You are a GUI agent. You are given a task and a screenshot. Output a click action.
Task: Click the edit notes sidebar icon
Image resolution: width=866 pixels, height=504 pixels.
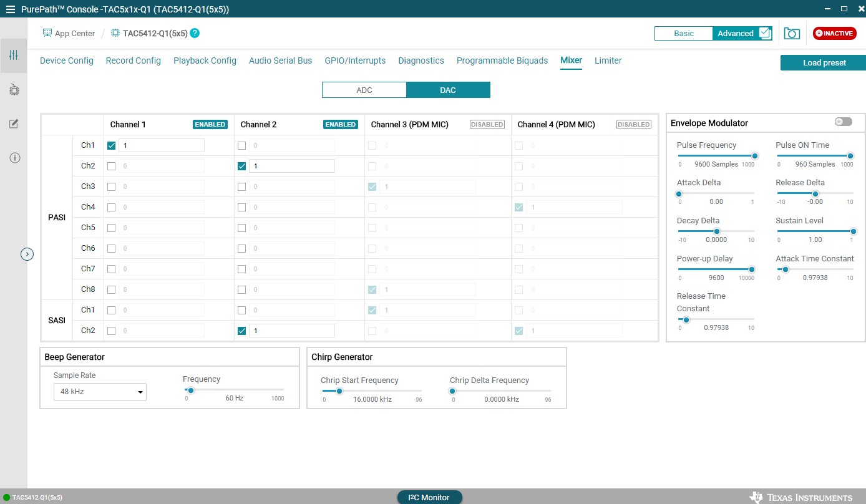click(14, 124)
